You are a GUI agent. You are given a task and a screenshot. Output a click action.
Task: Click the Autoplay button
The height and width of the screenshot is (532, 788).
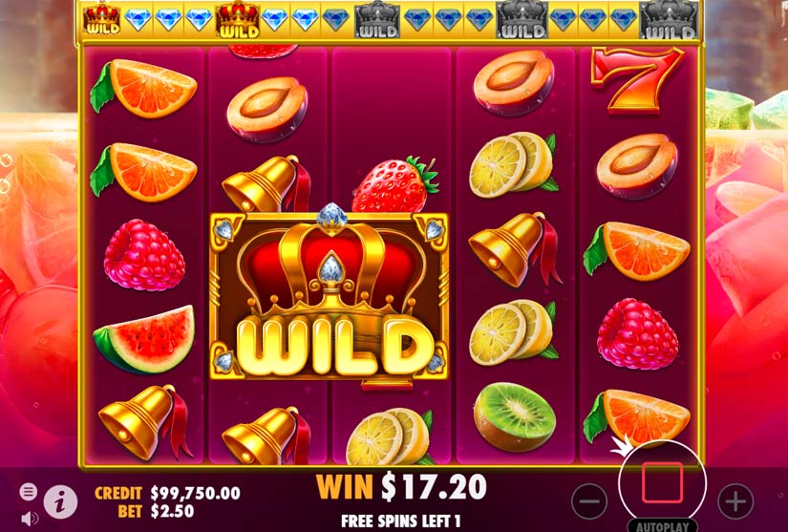pyautogui.click(x=662, y=526)
